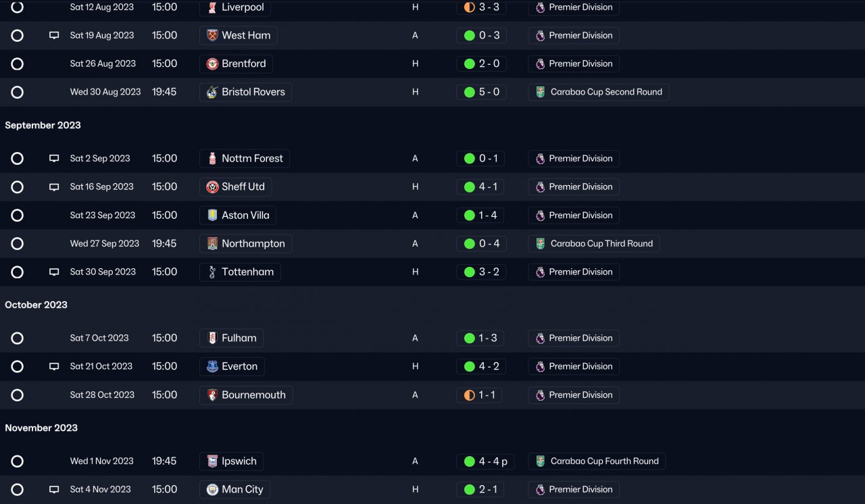Image resolution: width=865 pixels, height=504 pixels.
Task: Open the Northampton team link
Action: pyautogui.click(x=253, y=244)
